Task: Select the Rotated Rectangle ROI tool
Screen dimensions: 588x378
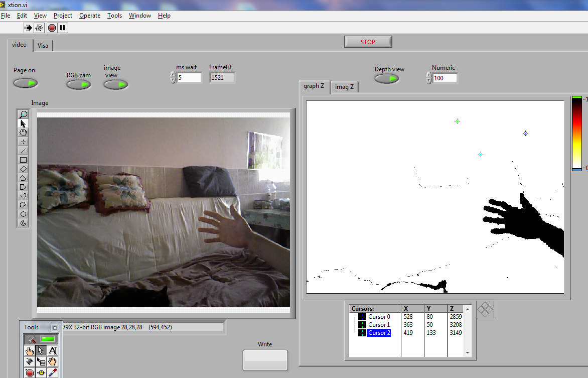Action: point(23,169)
